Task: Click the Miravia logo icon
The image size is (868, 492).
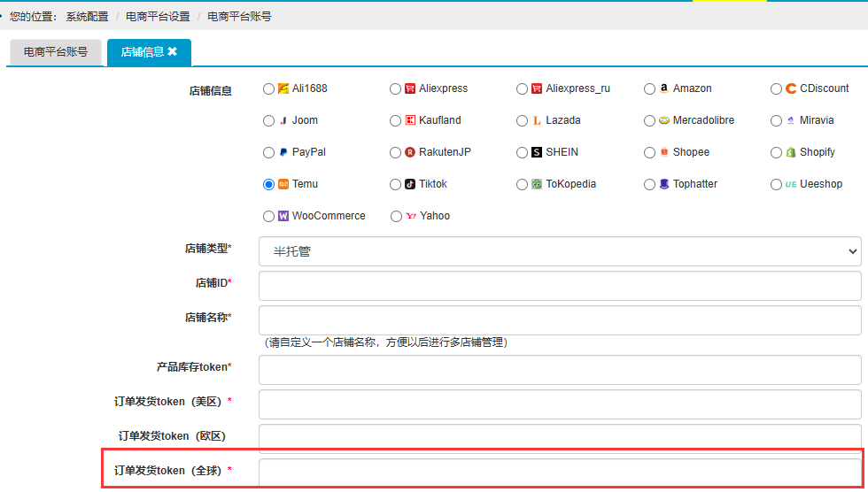Action: (790, 120)
